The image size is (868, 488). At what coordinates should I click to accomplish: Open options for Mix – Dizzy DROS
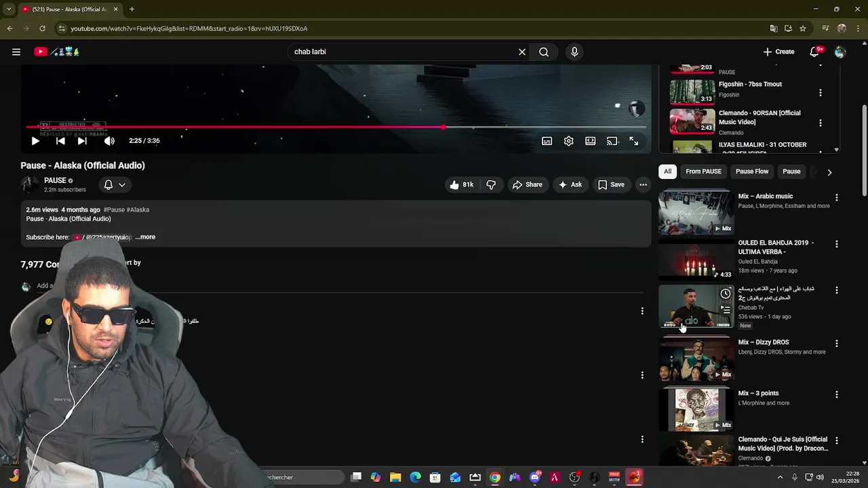coord(837,344)
